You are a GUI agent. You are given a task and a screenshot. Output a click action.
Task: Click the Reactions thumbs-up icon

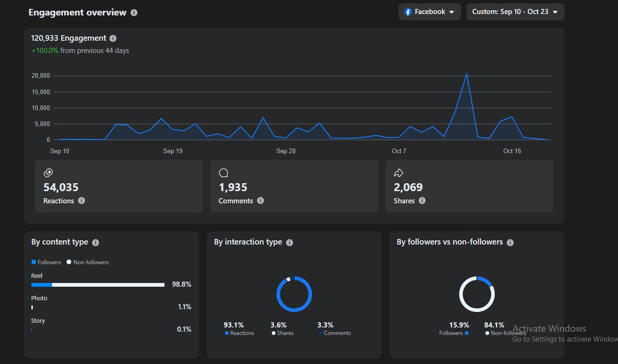pos(48,173)
